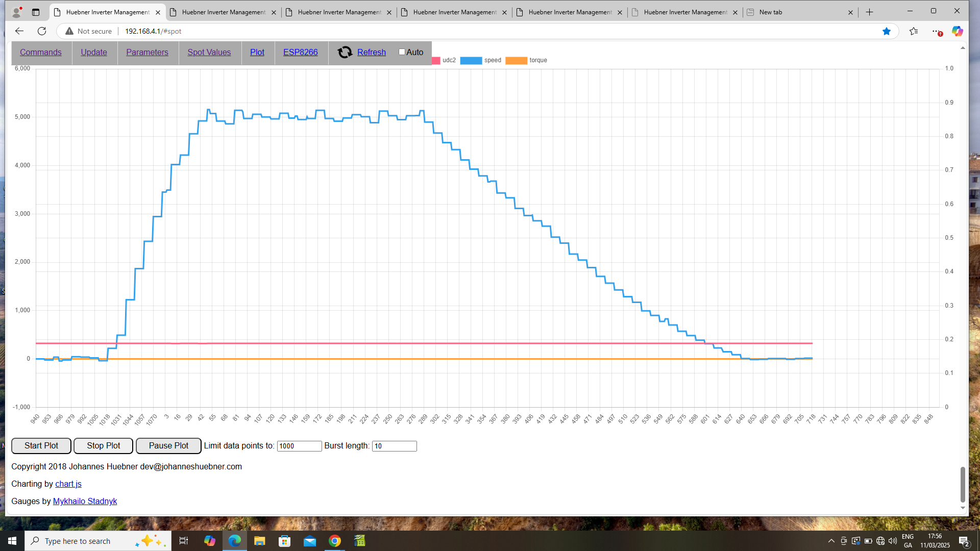Click the Burst length input field
Screen dimensions: 980x551
click(x=394, y=446)
